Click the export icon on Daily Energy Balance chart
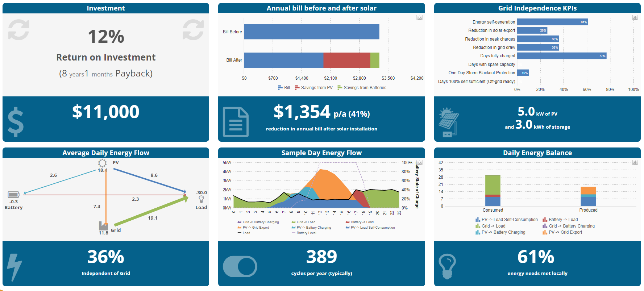Image resolution: width=644 pixels, height=291 pixels. point(635,163)
